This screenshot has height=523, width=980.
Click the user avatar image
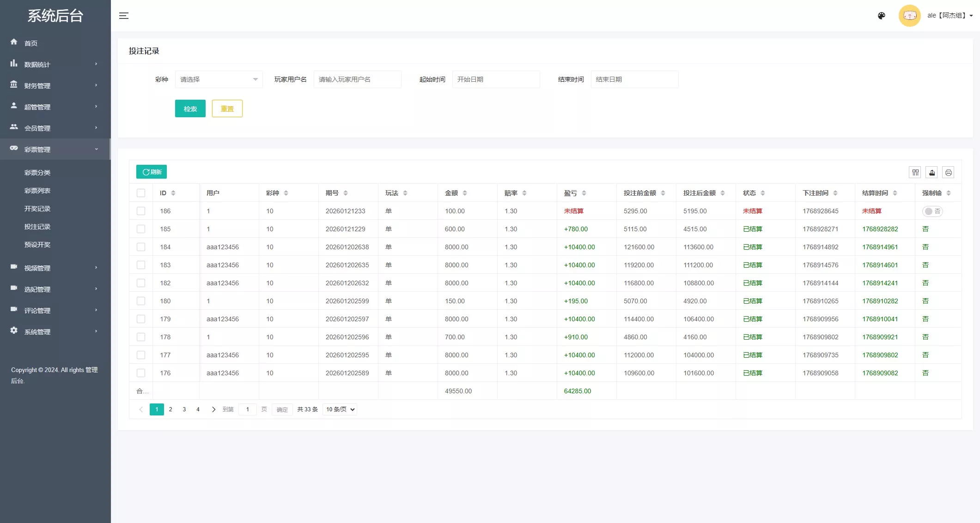pyautogui.click(x=909, y=16)
